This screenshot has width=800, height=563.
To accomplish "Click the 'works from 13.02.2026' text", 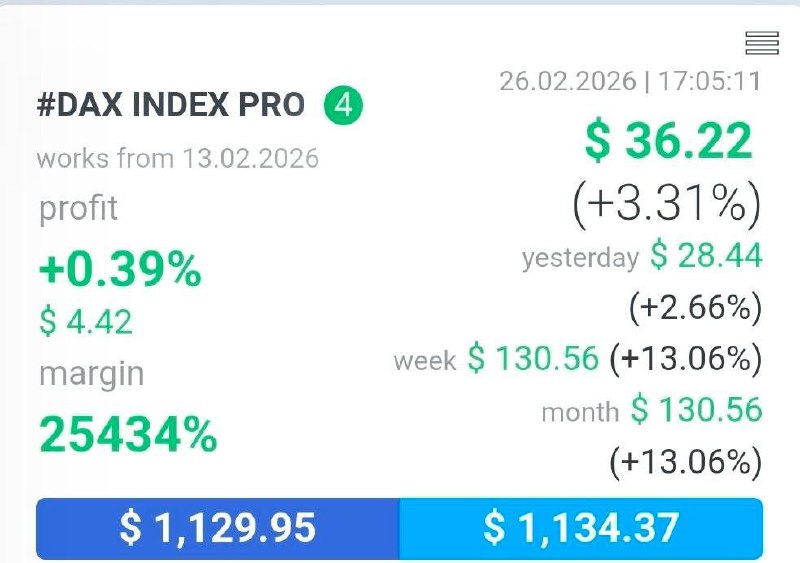I will [x=178, y=158].
